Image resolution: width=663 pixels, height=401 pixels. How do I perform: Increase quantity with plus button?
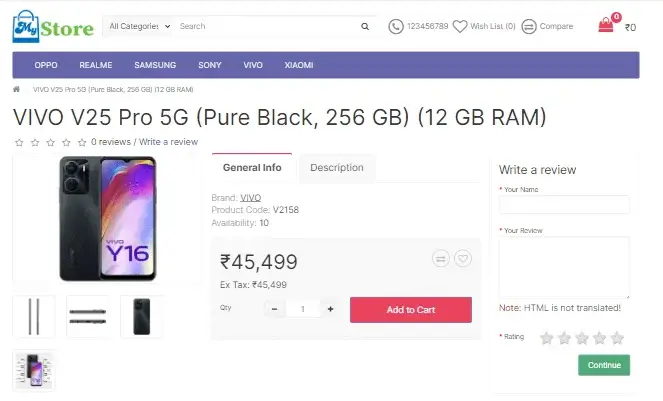(x=331, y=309)
